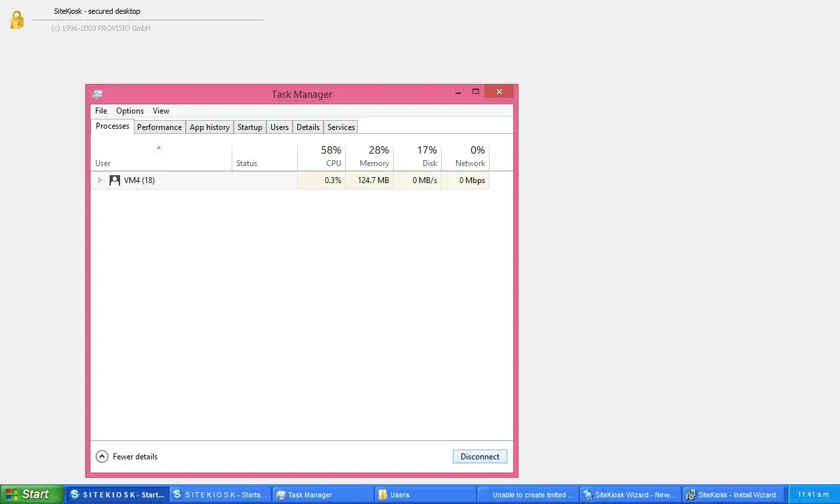Switch to the Performance tab
The width and height of the screenshot is (840, 504).
point(159,127)
